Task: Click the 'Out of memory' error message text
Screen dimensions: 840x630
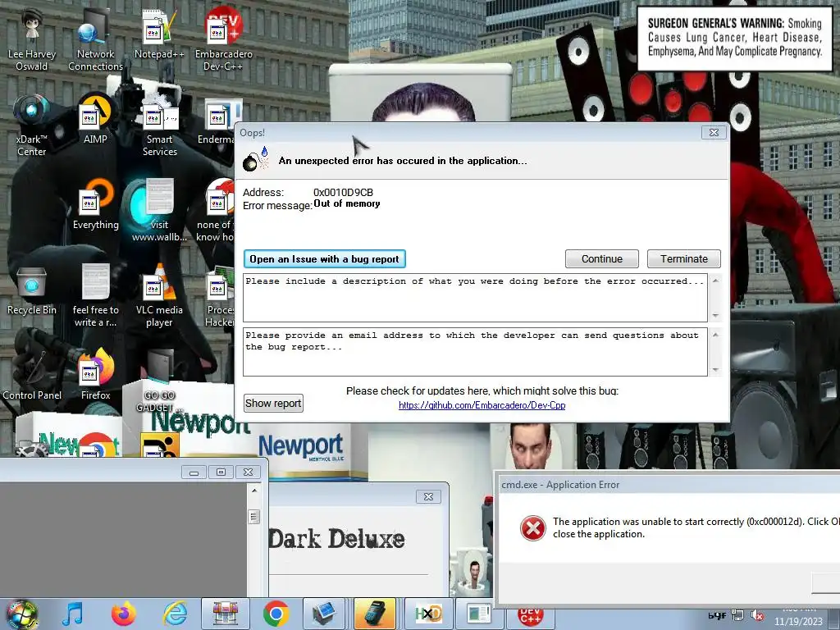Action: click(x=347, y=203)
